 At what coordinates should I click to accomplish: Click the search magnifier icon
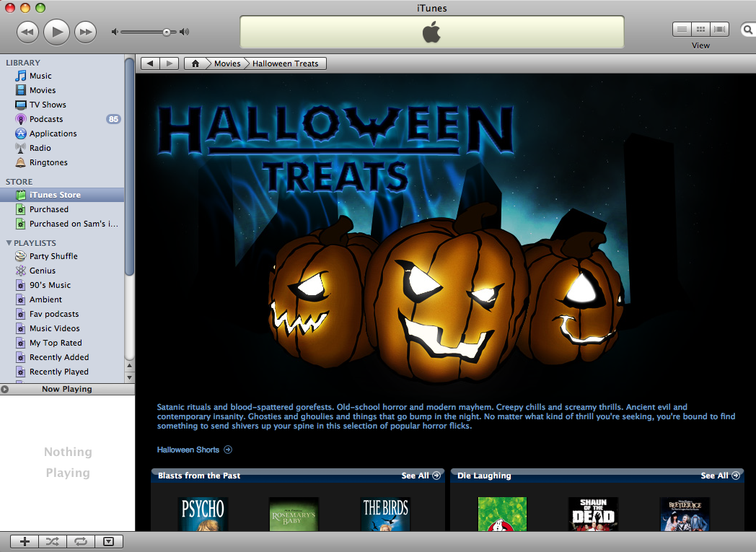click(x=748, y=30)
